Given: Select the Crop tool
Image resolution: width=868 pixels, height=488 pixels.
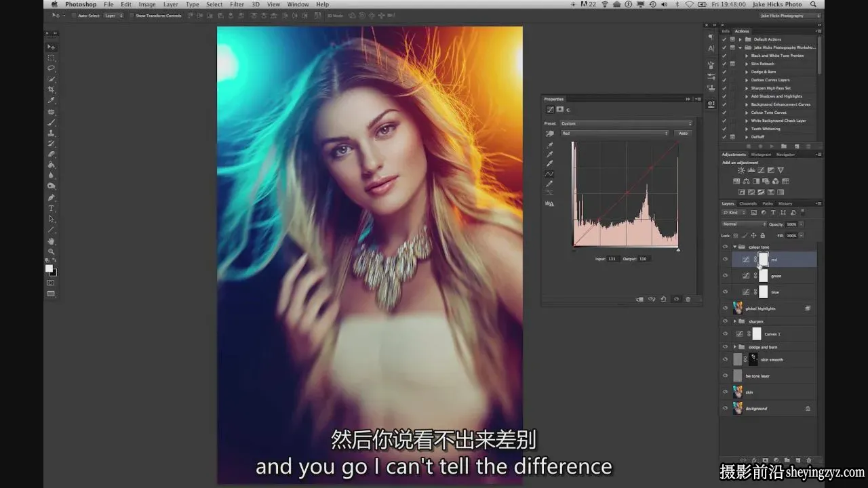Looking at the screenshot, I should pos(52,89).
